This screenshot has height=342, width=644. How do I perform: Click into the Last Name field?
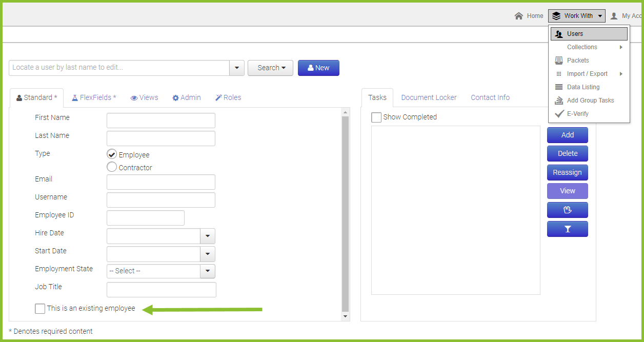(x=161, y=138)
